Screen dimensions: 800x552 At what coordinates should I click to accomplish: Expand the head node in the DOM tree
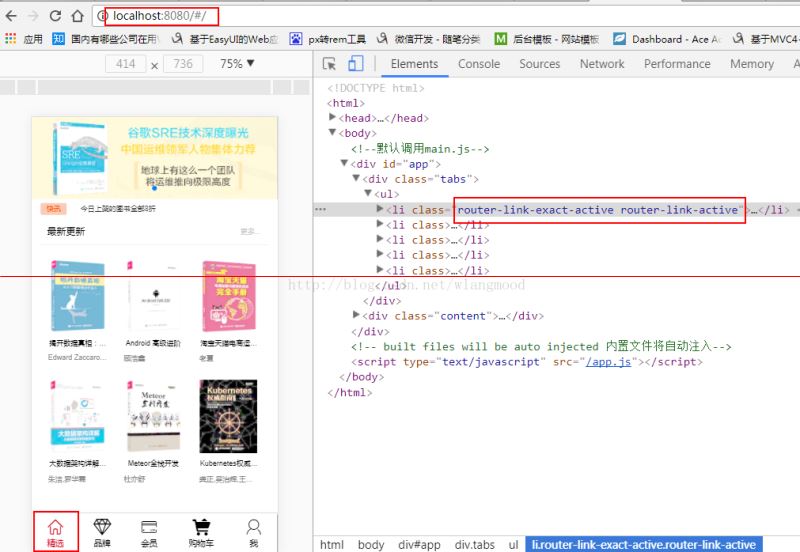coord(332,117)
